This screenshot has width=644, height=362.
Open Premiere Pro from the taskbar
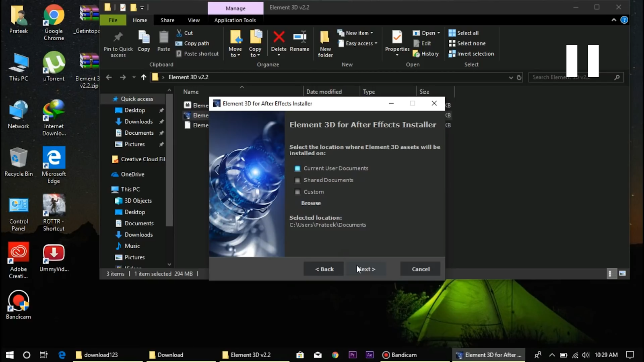(353, 355)
